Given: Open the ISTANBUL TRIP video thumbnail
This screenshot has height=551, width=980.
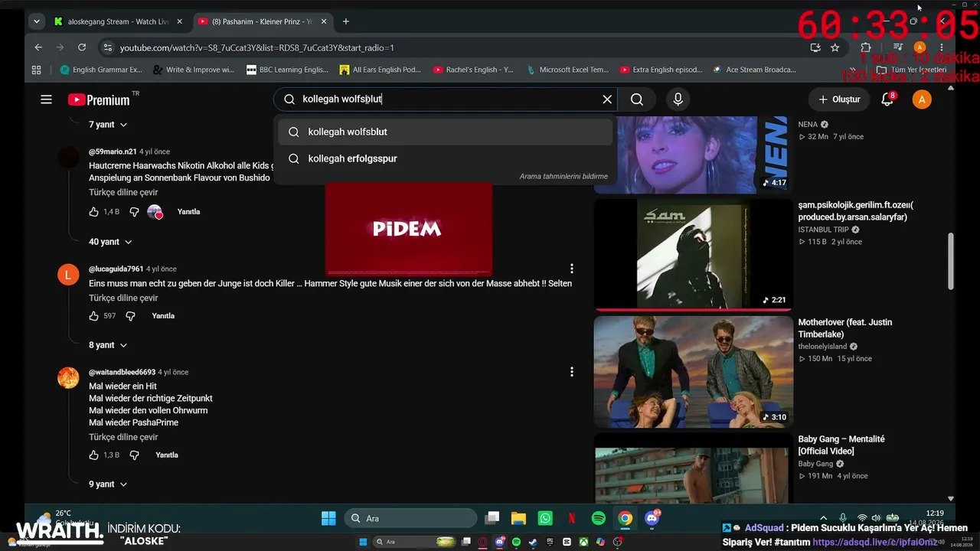Looking at the screenshot, I should (x=694, y=255).
